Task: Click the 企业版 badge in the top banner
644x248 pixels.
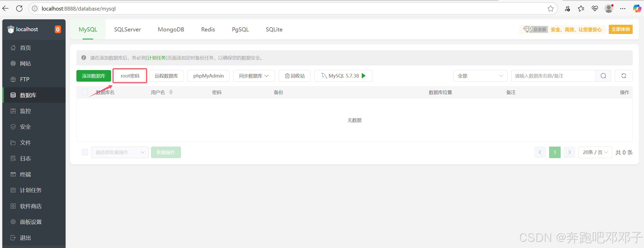Action: (x=535, y=29)
